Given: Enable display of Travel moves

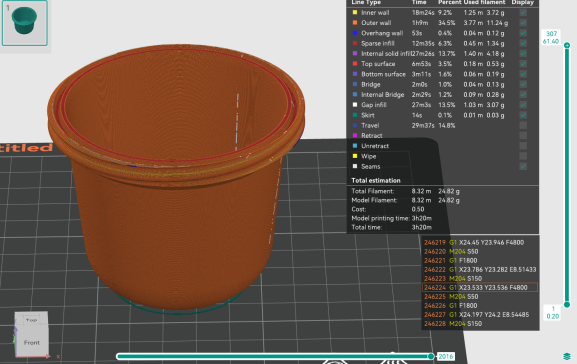Looking at the screenshot, I should click(x=523, y=126).
